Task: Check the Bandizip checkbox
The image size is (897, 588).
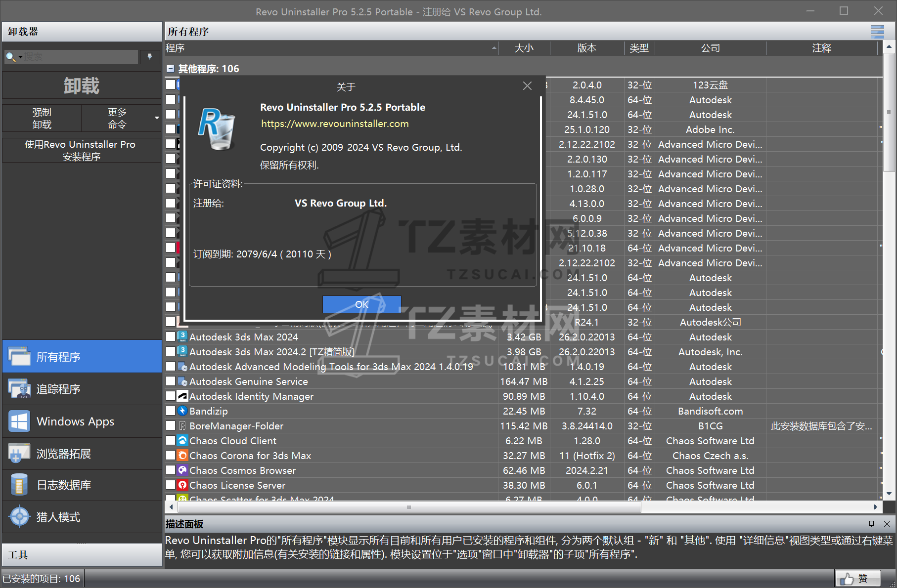Action: 171,411
